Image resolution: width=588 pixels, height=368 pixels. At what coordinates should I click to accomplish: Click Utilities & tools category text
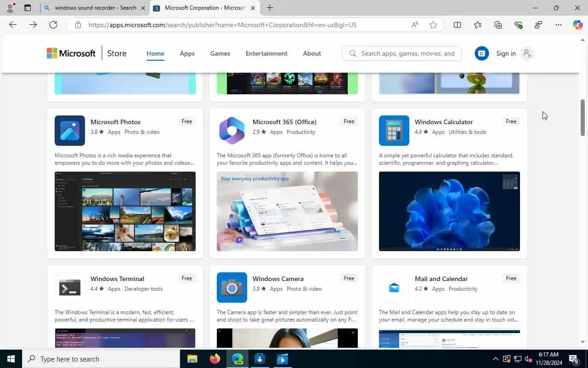coord(467,132)
